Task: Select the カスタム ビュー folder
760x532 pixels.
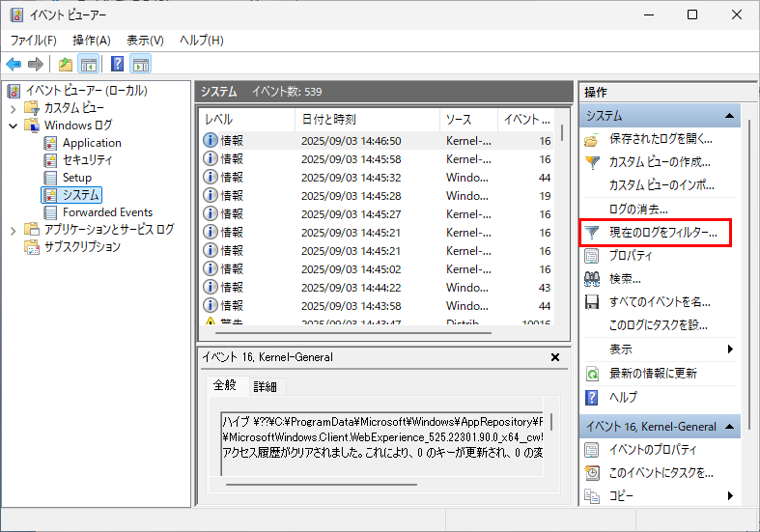Action: [73, 107]
